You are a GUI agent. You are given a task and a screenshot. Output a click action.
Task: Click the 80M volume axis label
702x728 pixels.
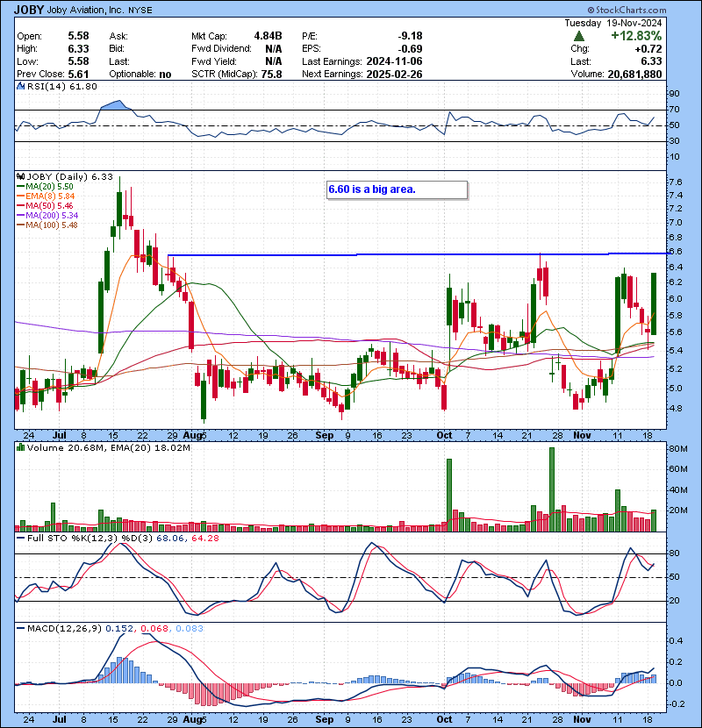[x=677, y=449]
